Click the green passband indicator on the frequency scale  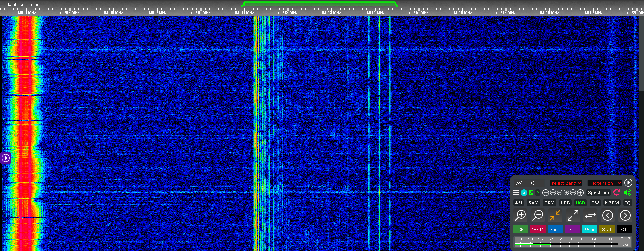(x=320, y=4)
